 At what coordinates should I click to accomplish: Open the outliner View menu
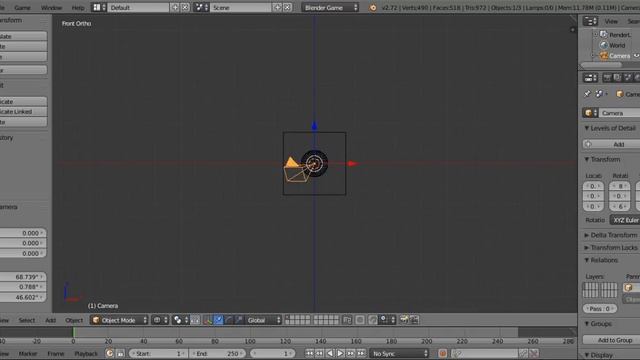[611, 21]
